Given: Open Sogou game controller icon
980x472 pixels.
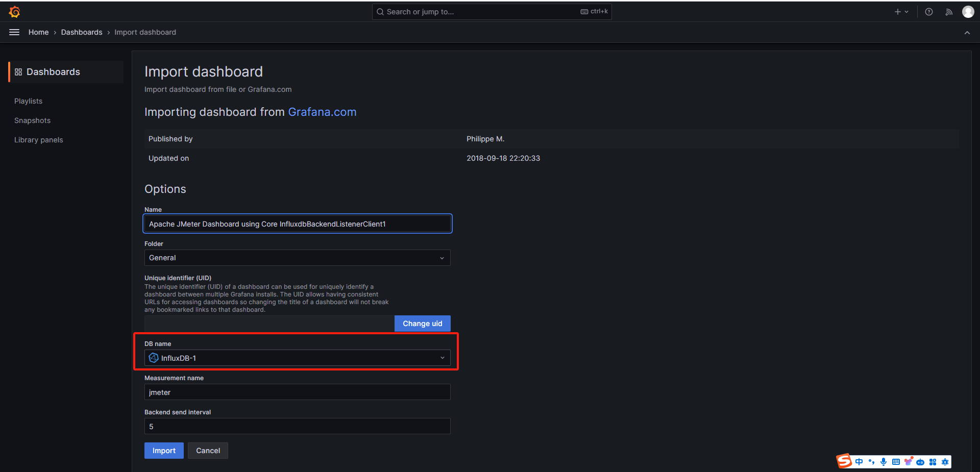Looking at the screenshot, I should coord(920,462).
